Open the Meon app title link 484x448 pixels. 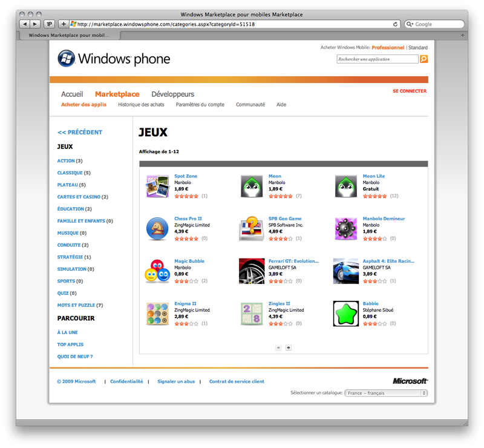[275, 176]
